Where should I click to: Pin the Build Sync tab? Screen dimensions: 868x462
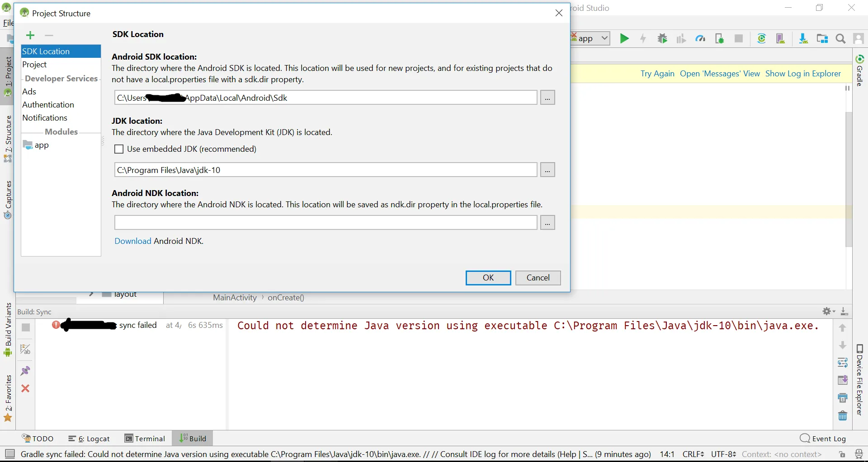pyautogui.click(x=25, y=371)
